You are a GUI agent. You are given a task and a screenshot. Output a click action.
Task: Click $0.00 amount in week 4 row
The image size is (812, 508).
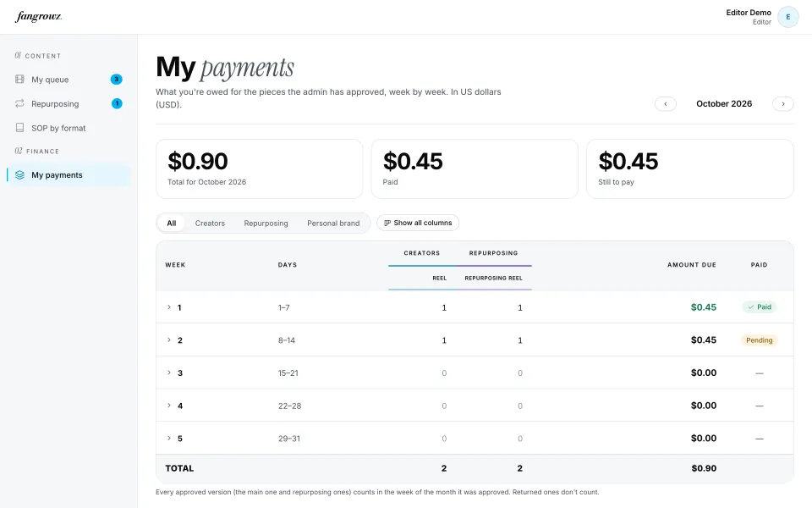coord(703,406)
